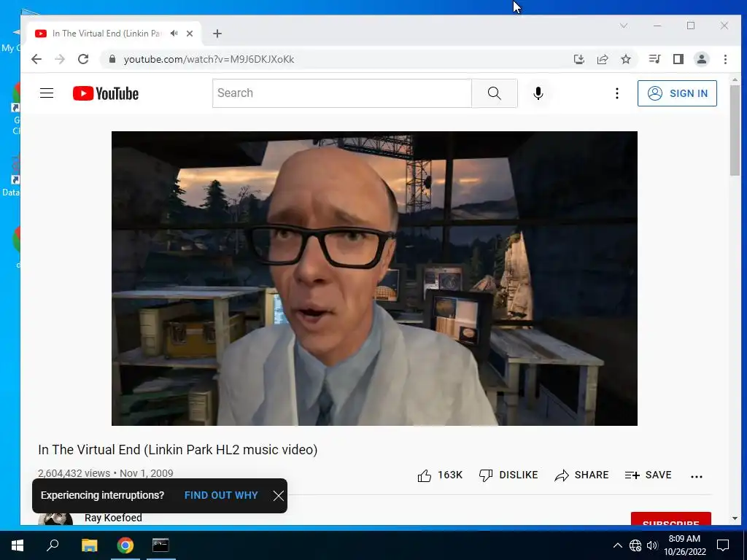This screenshot has height=560, width=747.
Task: Show hidden tray icons chevron
Action: click(x=617, y=545)
